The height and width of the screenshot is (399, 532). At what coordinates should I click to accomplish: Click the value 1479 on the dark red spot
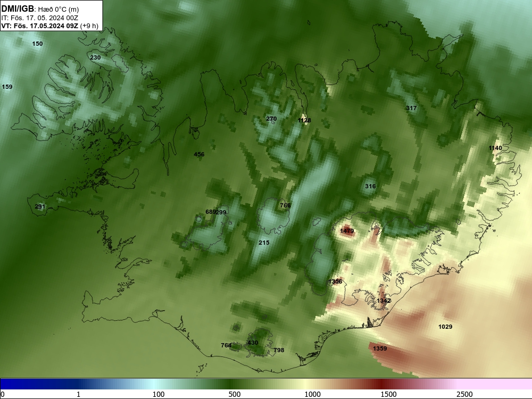[347, 231]
